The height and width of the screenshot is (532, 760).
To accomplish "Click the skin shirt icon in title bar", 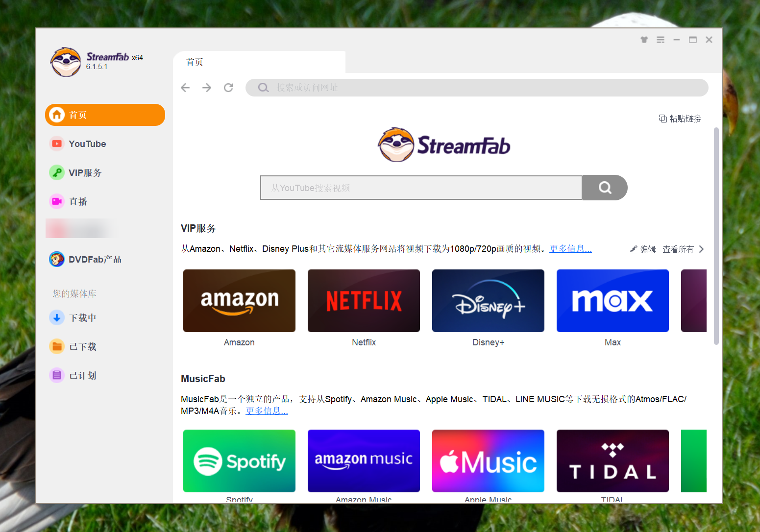I will click(644, 40).
